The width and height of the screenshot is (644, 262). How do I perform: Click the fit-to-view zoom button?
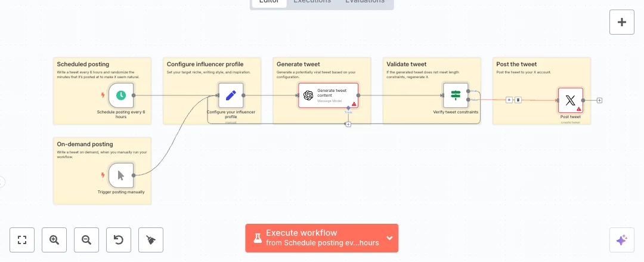pyautogui.click(x=23, y=240)
